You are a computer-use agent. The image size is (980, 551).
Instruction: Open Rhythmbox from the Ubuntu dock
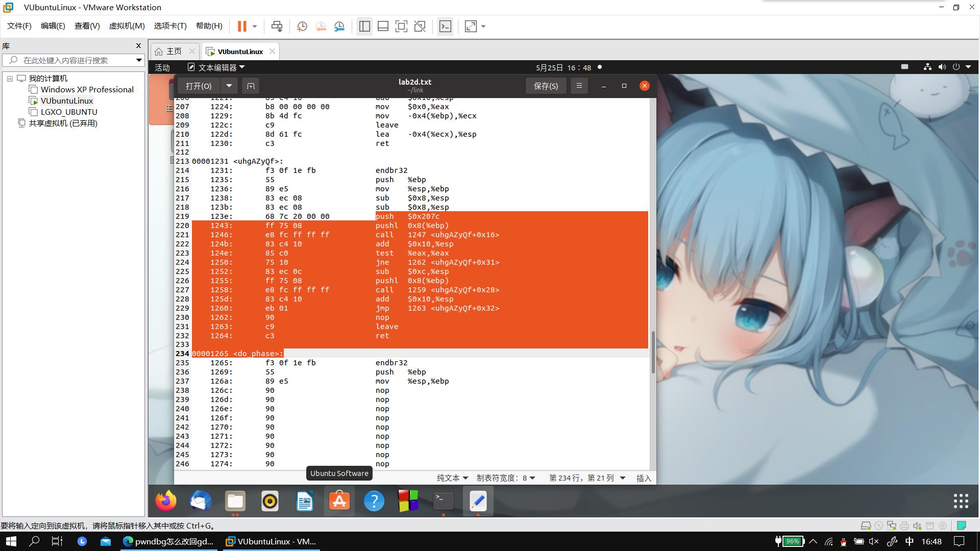pyautogui.click(x=270, y=501)
